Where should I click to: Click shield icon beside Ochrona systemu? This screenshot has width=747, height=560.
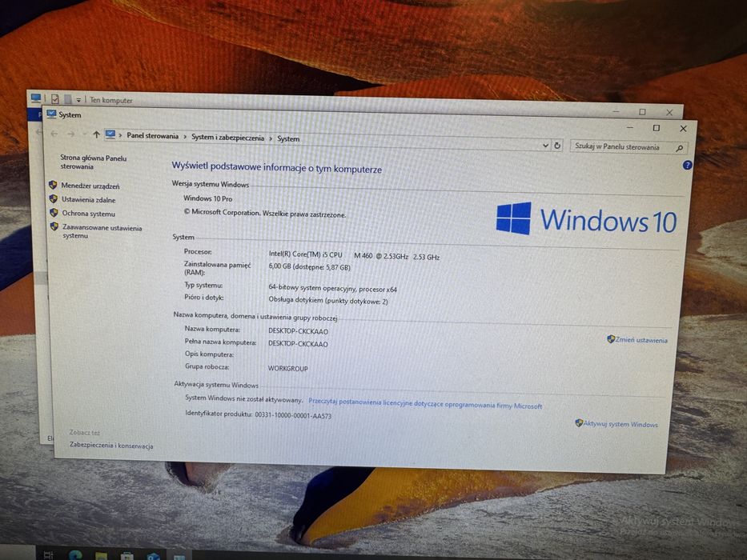pyautogui.click(x=54, y=212)
